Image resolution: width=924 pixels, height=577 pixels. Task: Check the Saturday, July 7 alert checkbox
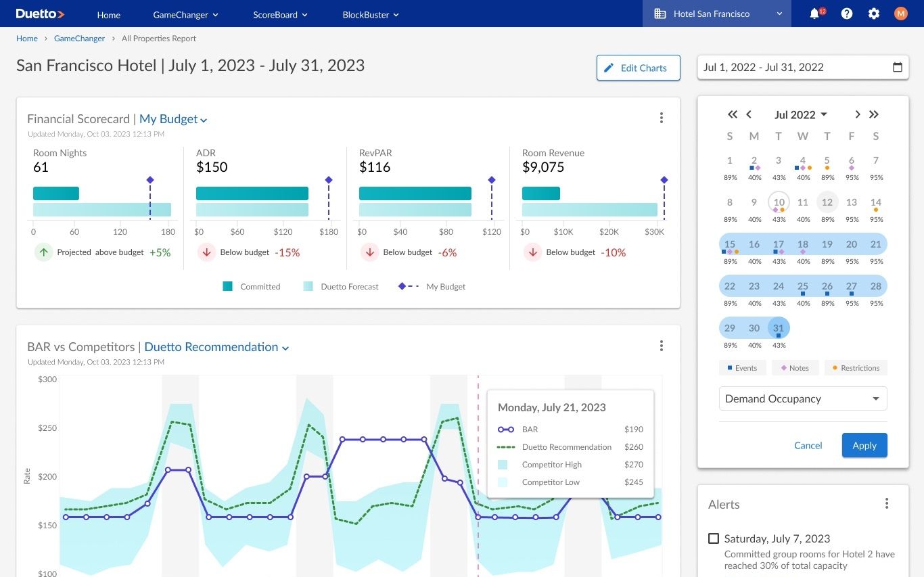tap(714, 538)
